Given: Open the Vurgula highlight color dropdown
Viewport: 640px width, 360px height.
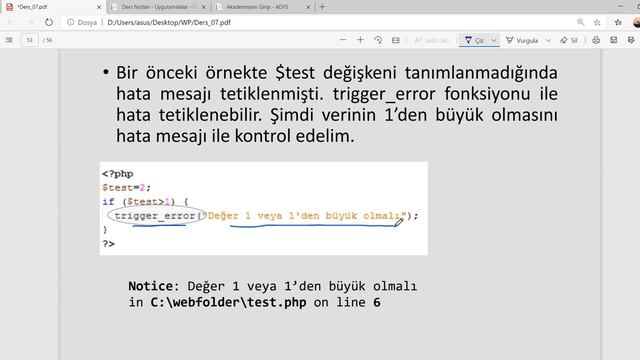Looking at the screenshot, I should coord(548,40).
